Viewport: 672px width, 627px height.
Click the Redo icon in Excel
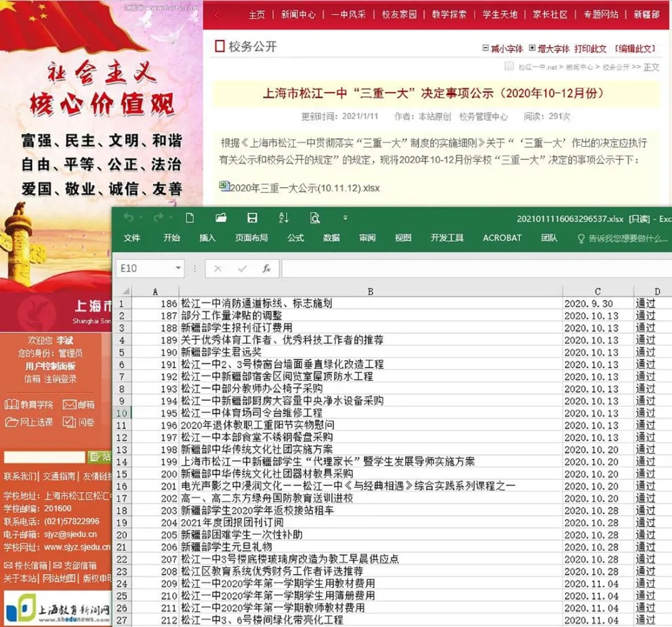[x=158, y=218]
